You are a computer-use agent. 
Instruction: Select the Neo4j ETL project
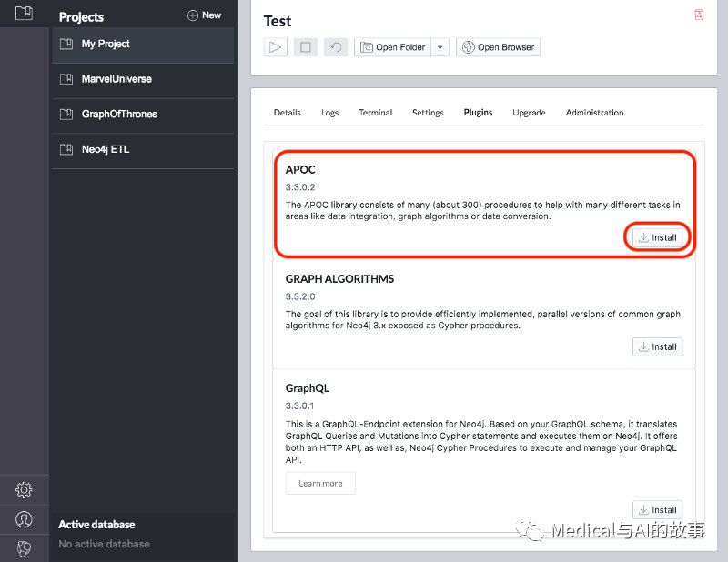click(x=143, y=150)
